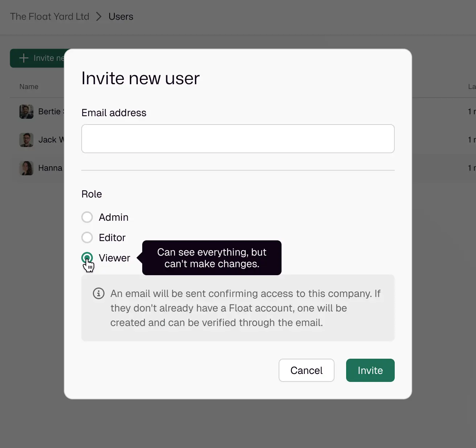476x448 pixels.
Task: Click the Invite new user button behind dialog
Action: coord(37,58)
